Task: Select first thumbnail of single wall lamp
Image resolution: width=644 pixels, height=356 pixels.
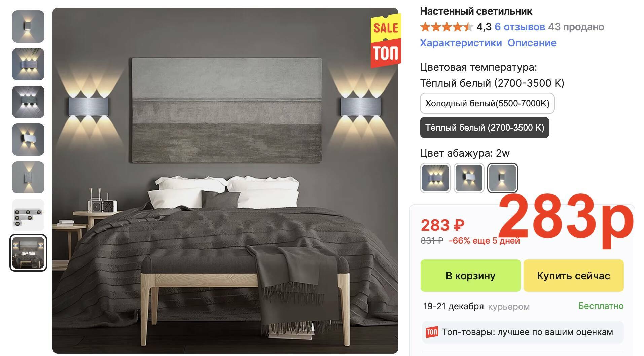Action: [28, 27]
